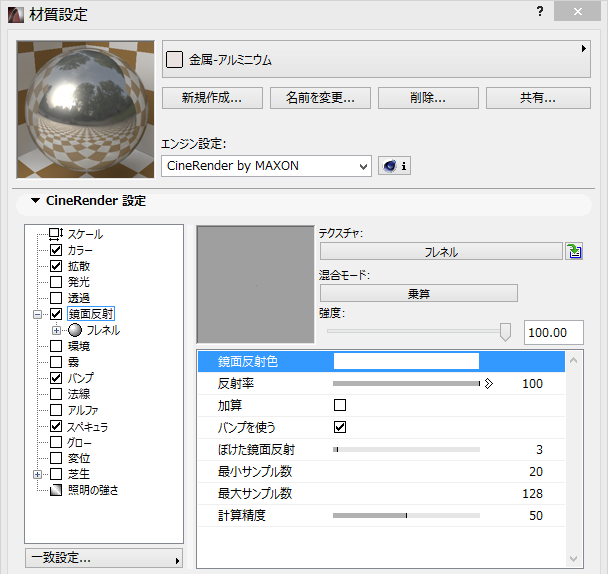Click the ぼけた鏡面反射 slider bar
The image size is (608, 574).
click(x=406, y=450)
